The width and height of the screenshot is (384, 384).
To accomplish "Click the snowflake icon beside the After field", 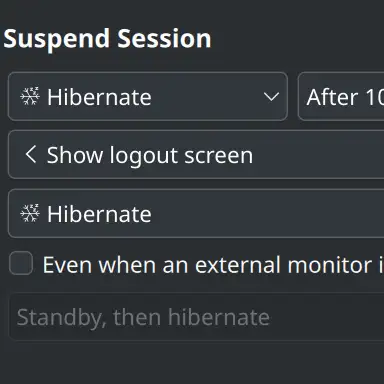I will (30, 96).
